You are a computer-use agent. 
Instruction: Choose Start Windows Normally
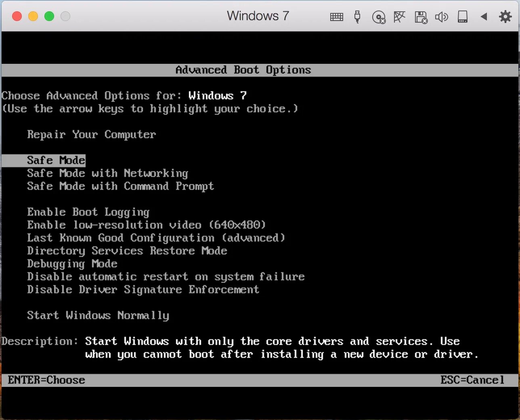pos(98,315)
